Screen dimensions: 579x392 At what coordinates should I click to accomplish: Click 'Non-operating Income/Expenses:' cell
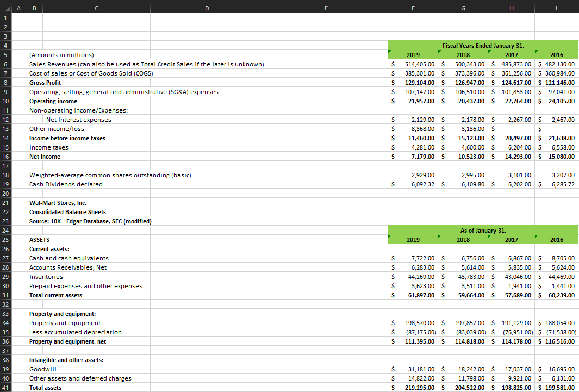click(x=79, y=110)
